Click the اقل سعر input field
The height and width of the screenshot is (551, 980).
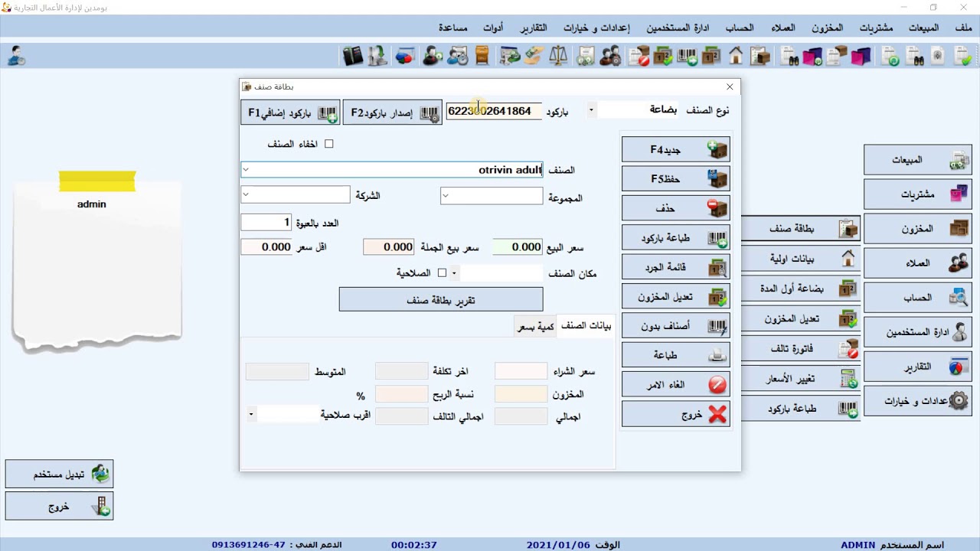tap(266, 247)
